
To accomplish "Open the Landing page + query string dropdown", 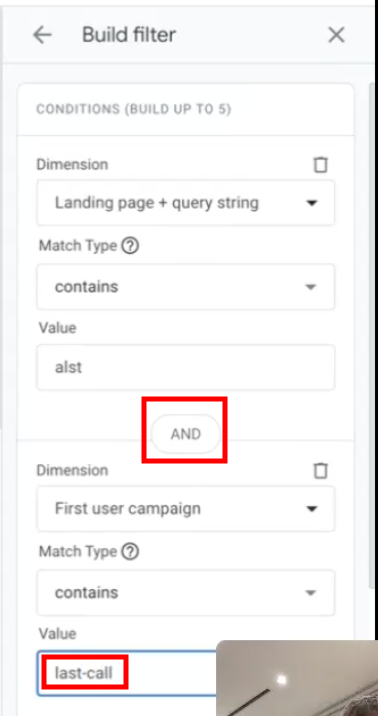I will (x=186, y=203).
